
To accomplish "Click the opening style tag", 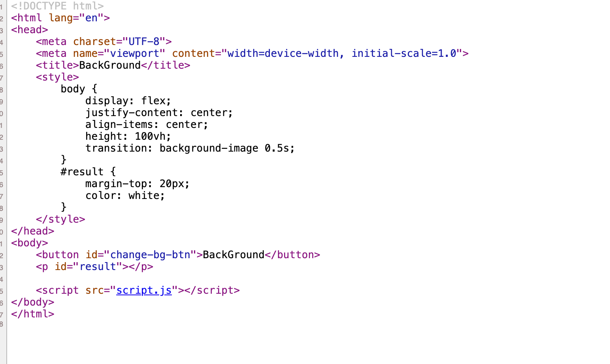I will pyautogui.click(x=57, y=77).
